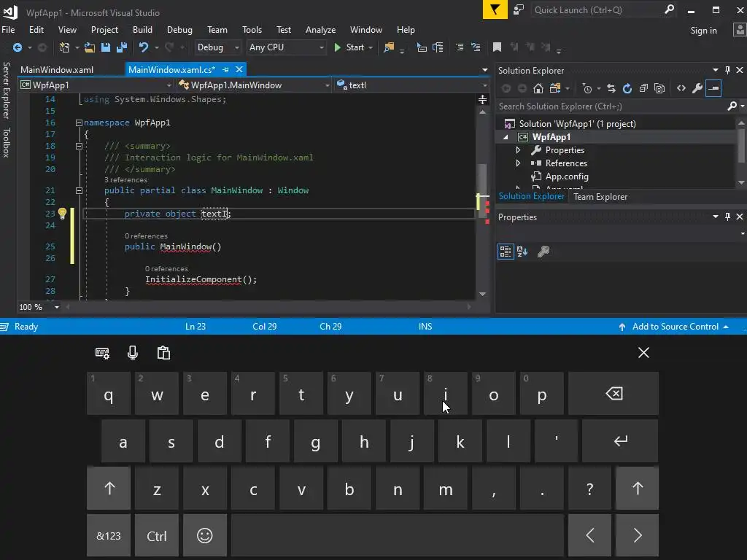Click the Find in Files toolbar icon
The height and width of the screenshot is (560, 747).
[x=389, y=47]
